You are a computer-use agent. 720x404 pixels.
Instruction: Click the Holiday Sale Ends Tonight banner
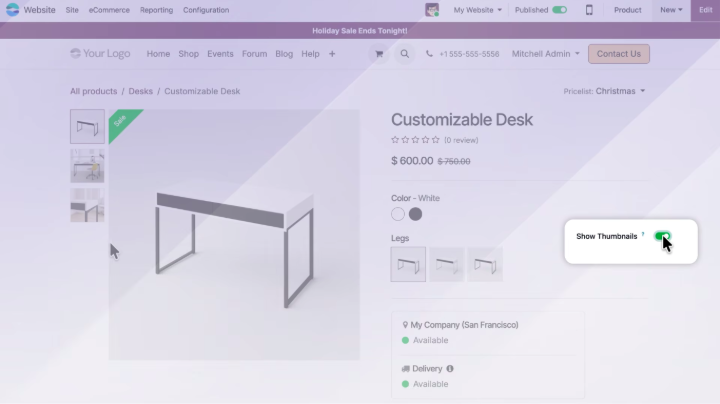tap(360, 31)
